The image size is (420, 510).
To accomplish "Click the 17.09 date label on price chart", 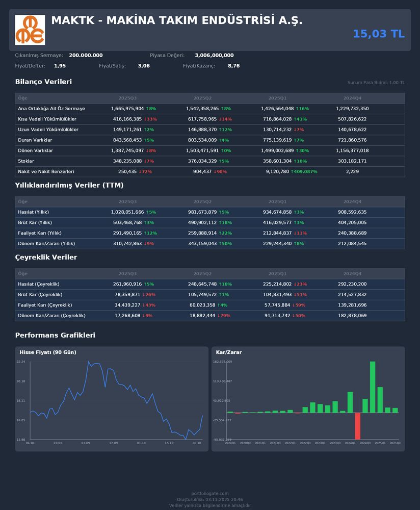I will (113, 443).
